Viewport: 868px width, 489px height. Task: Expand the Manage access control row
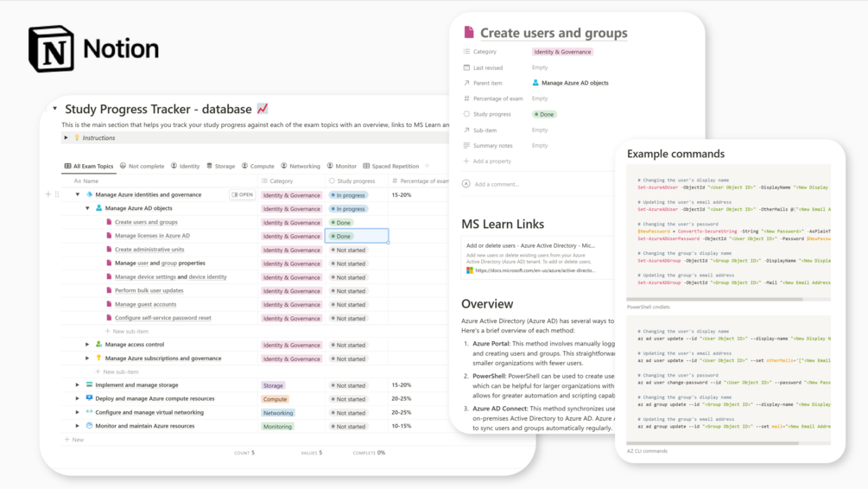click(87, 345)
